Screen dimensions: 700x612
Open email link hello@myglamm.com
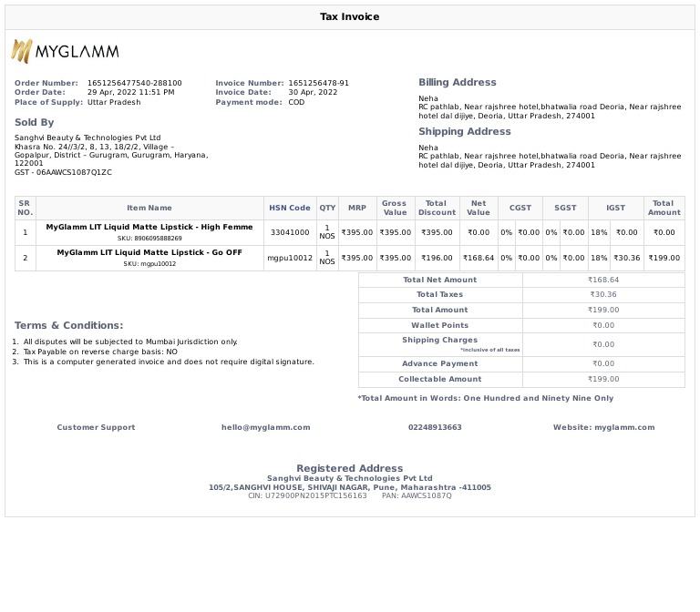265,427
